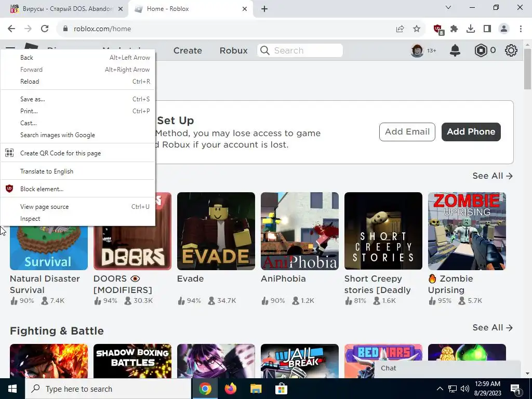Click the Roblox search magnifier icon
Screen dimensions: 532x399
click(x=265, y=50)
